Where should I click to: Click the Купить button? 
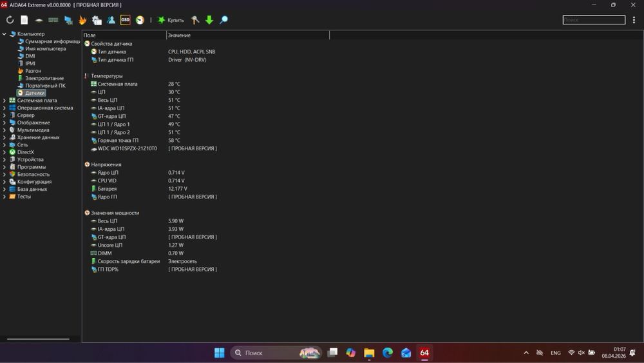(171, 20)
